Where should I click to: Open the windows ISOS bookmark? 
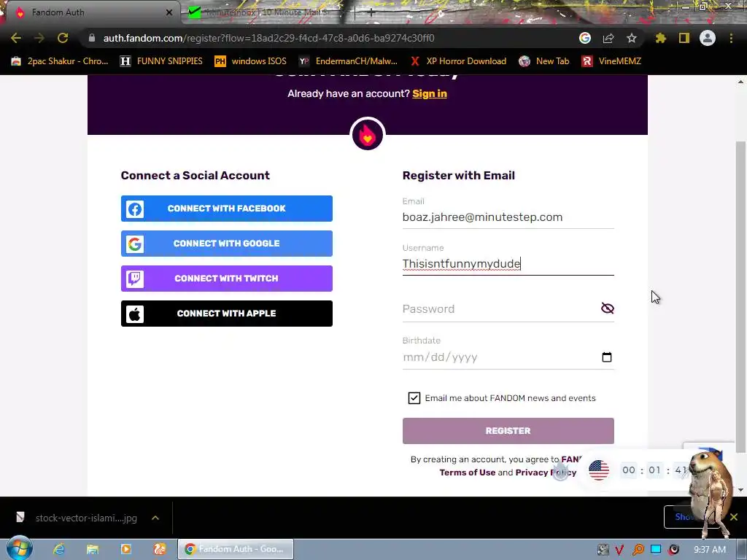tap(251, 61)
